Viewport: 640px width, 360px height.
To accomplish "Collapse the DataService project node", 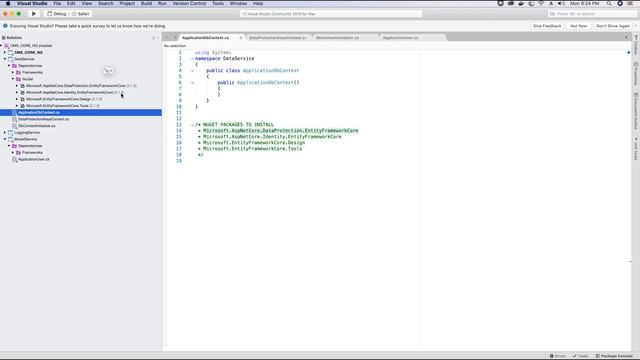I will click(5, 59).
